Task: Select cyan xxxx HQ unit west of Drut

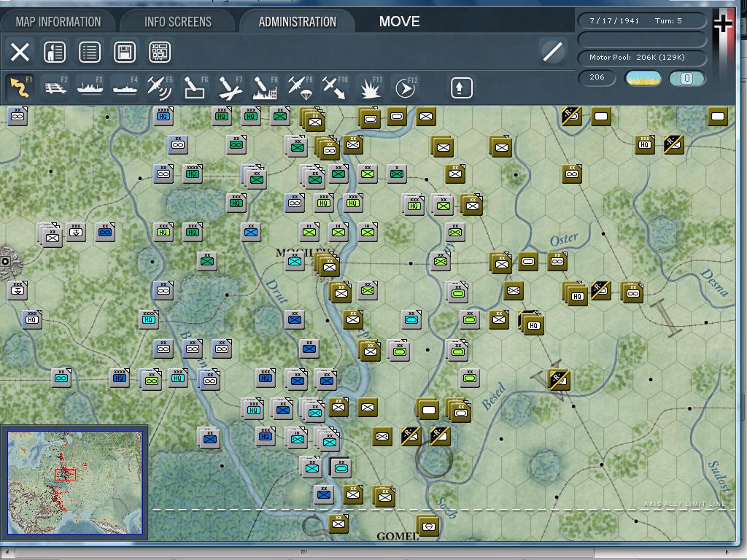Action: point(149,319)
